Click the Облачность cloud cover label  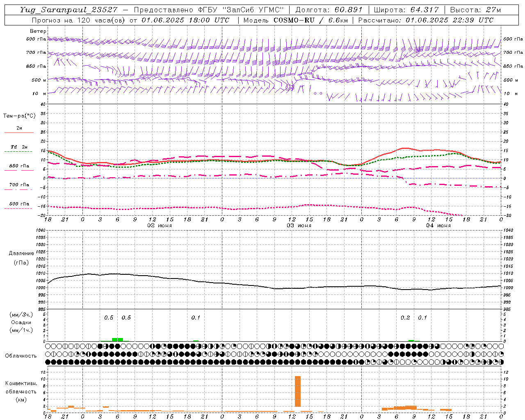tap(21, 356)
